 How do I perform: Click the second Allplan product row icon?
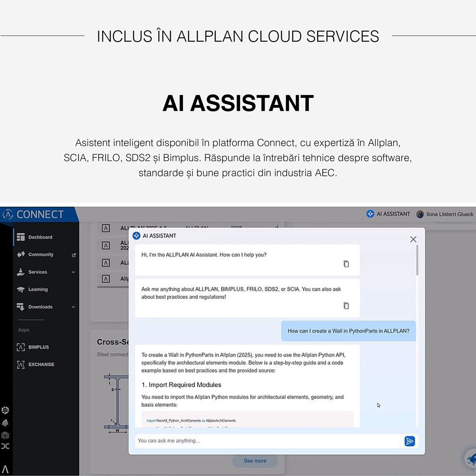106,245
